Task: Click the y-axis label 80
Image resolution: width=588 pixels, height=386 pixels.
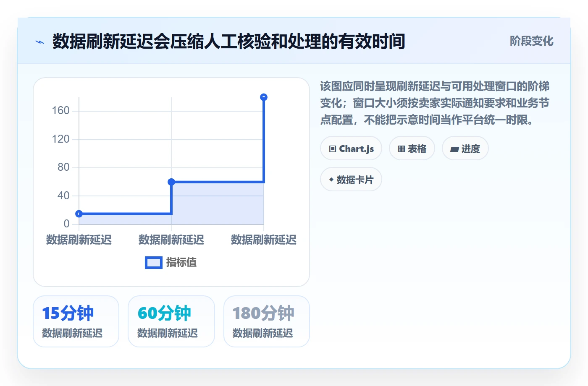Action: coord(63,167)
